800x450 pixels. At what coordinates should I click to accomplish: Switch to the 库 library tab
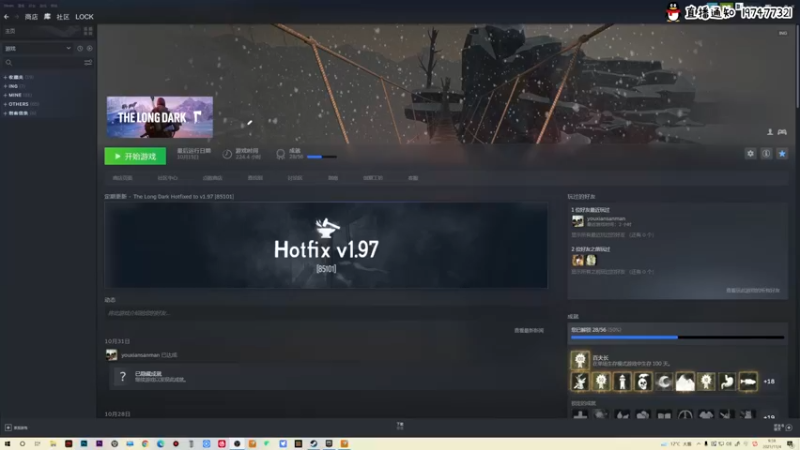(x=47, y=17)
